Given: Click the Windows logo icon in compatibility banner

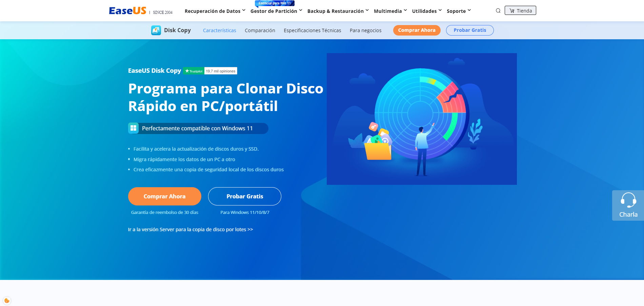Looking at the screenshot, I should tap(134, 128).
